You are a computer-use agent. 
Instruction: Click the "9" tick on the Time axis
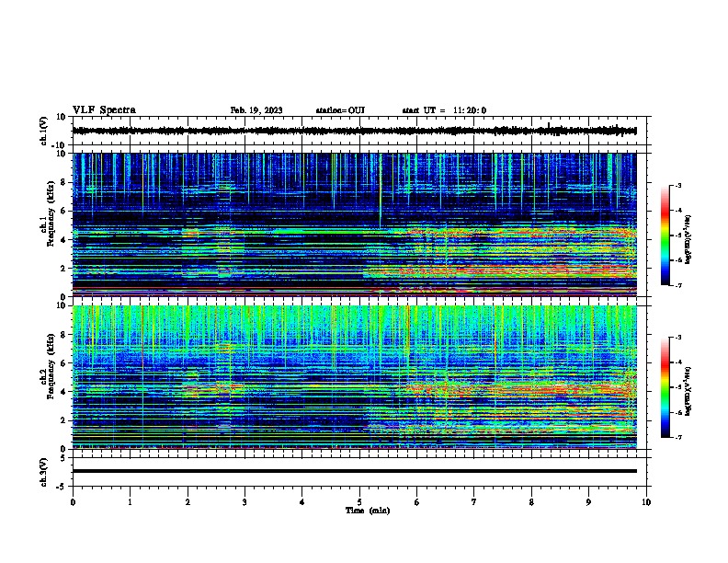[x=588, y=502]
